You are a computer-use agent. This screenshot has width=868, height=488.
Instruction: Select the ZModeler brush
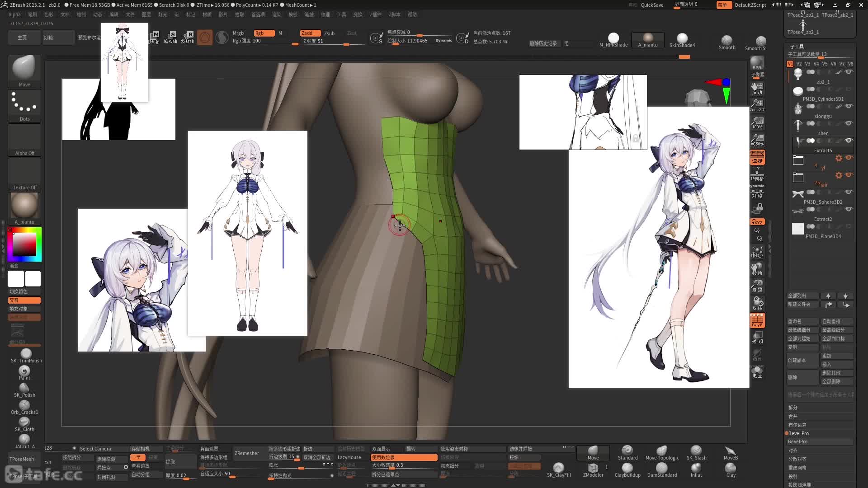(x=593, y=470)
